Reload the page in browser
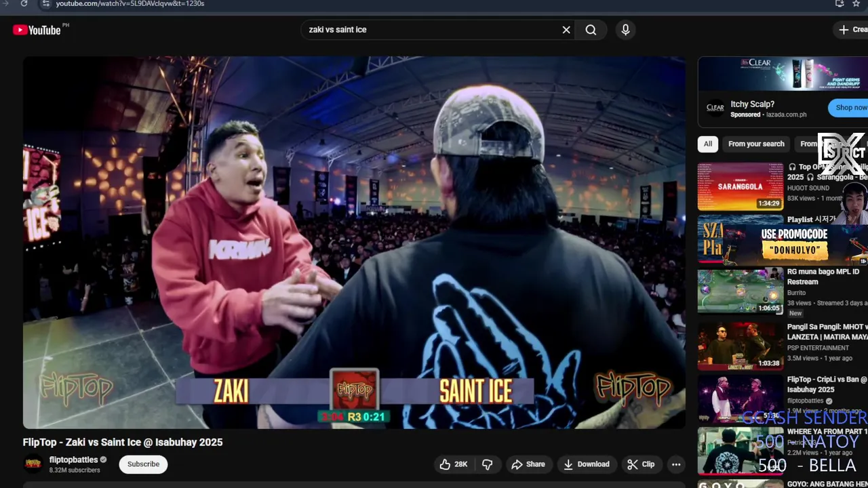Screen dimensions: 868x488 pyautogui.click(x=24, y=3)
